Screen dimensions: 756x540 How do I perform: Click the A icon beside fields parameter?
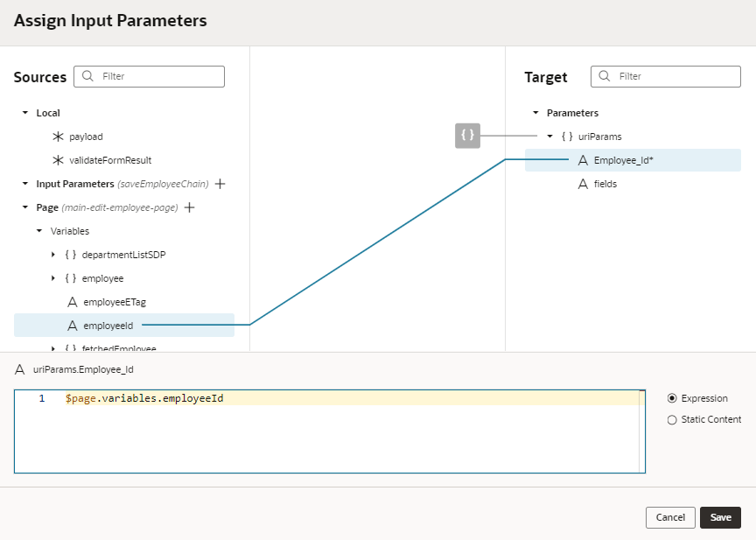tap(582, 184)
